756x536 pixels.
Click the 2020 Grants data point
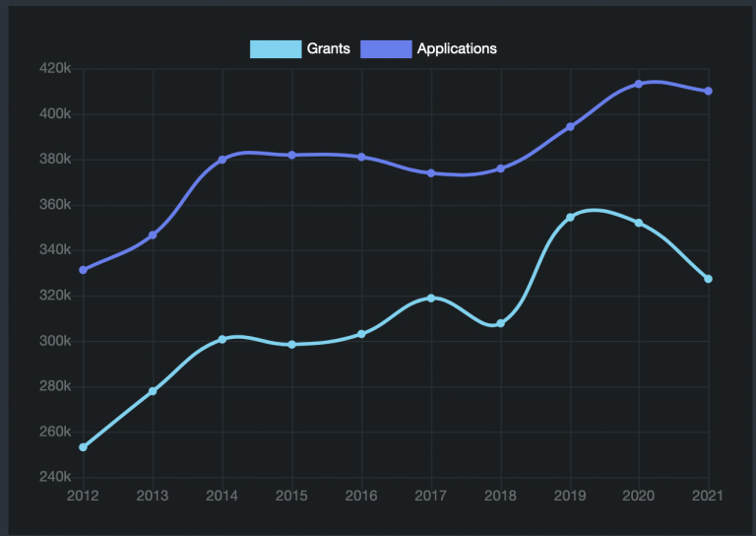639,223
